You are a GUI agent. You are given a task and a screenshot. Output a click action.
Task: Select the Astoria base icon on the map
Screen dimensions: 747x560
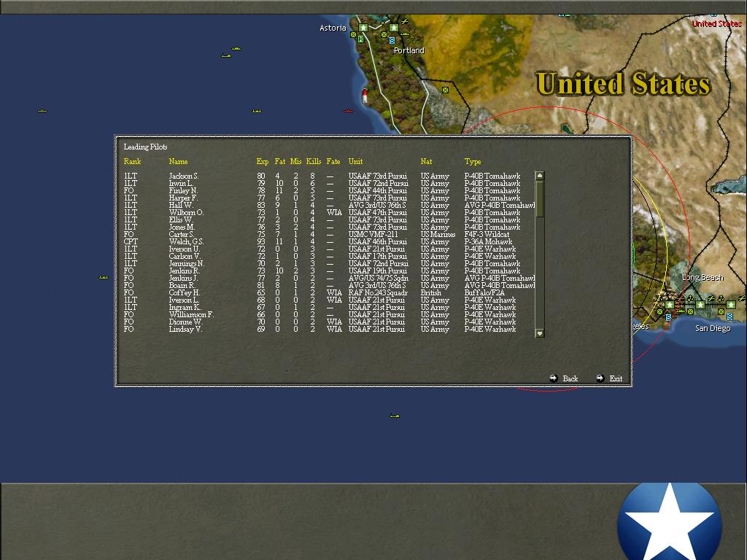pyautogui.click(x=363, y=28)
